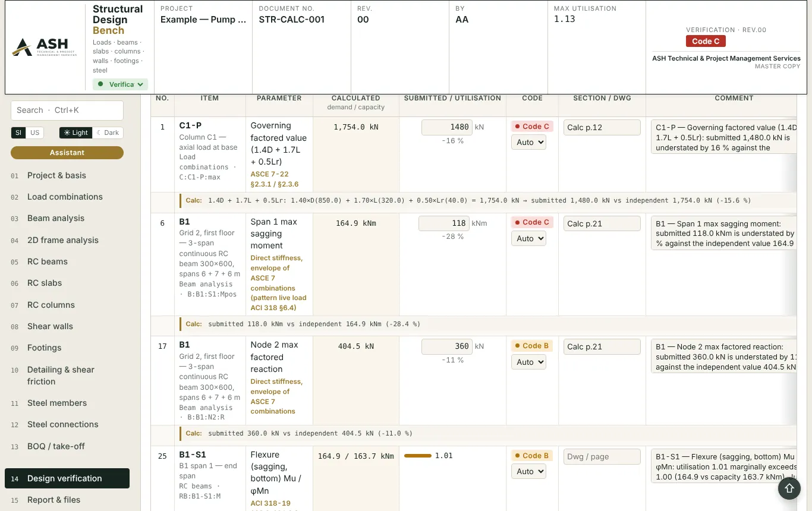Switch units to US
The image size is (812, 511).
(x=35, y=133)
